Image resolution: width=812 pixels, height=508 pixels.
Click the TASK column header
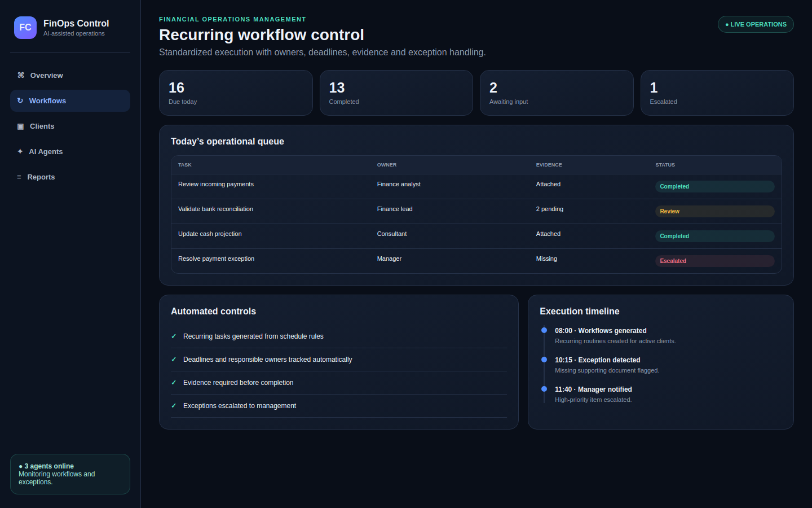185,165
